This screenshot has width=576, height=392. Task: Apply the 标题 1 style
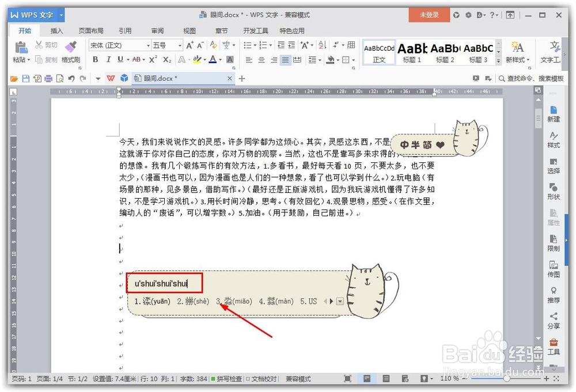pos(411,52)
